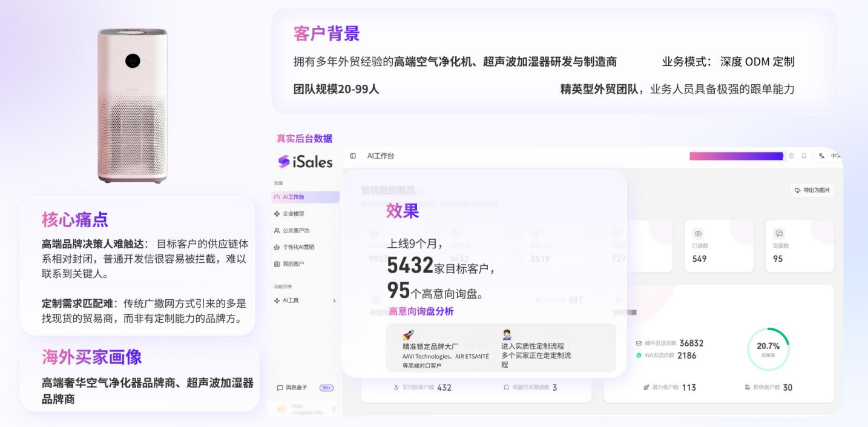868x427 pixels.
Task: Click the chat icon on 询盘数 card
Action: [780, 234]
